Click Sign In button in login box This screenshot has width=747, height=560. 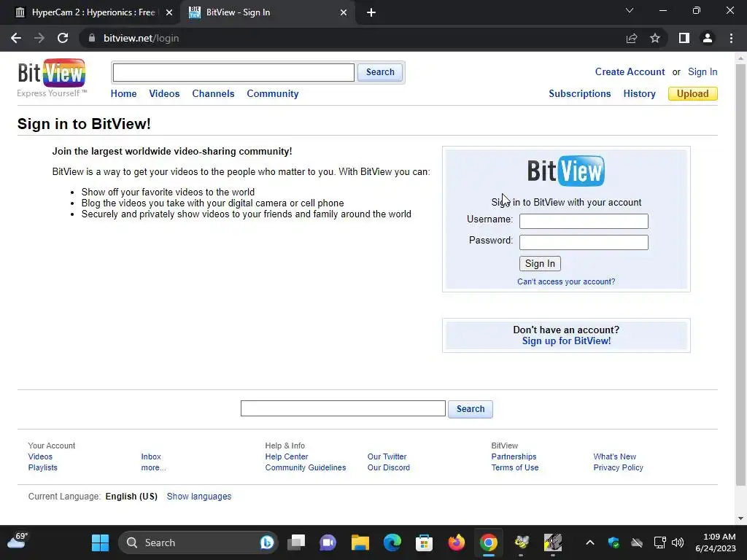[x=540, y=263]
